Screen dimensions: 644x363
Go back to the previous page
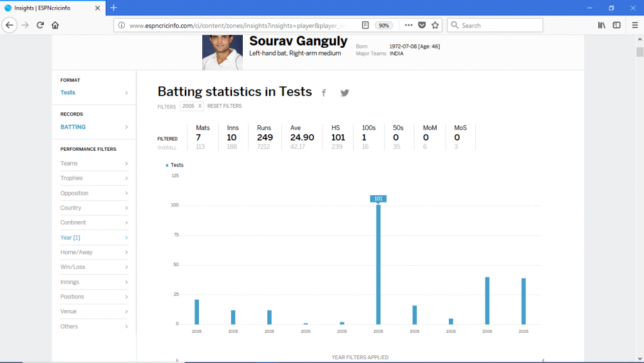click(10, 25)
